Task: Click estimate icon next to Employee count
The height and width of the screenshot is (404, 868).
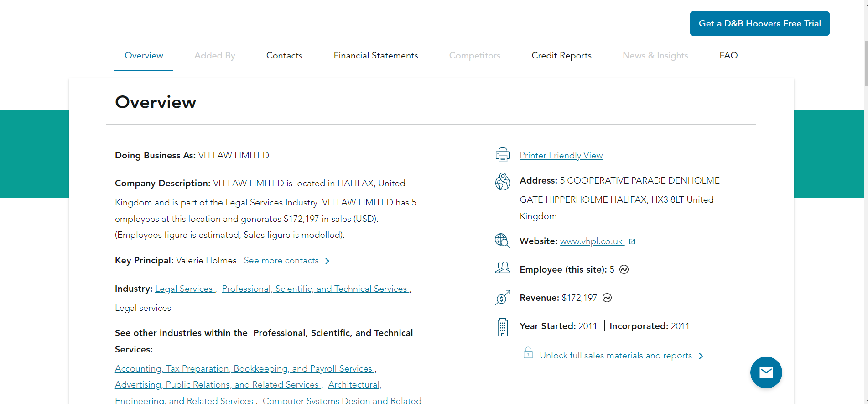Action: (624, 269)
